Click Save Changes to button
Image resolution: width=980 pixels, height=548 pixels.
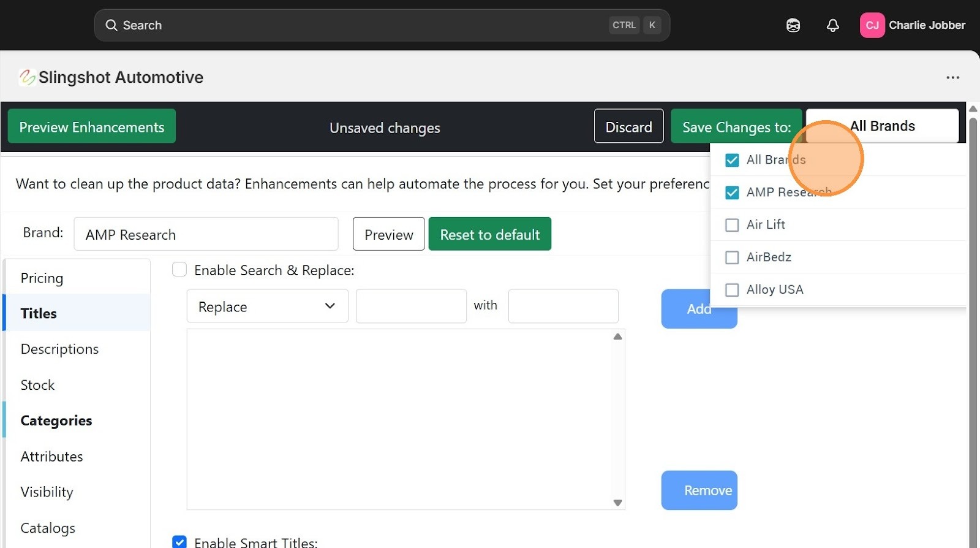point(736,126)
